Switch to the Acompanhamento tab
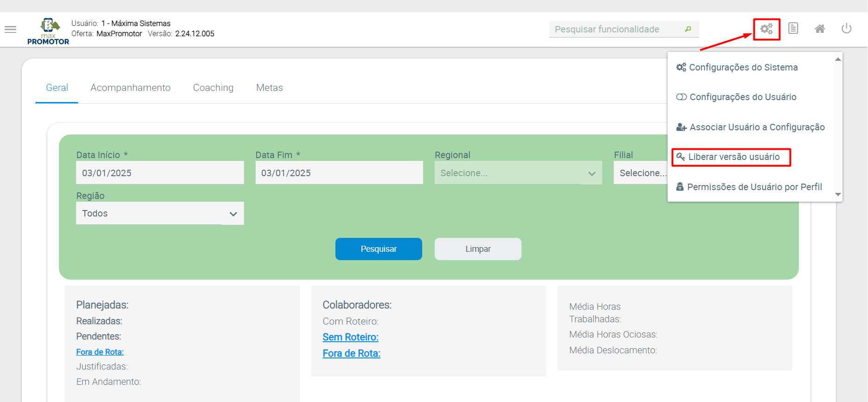868x402 pixels. click(130, 88)
